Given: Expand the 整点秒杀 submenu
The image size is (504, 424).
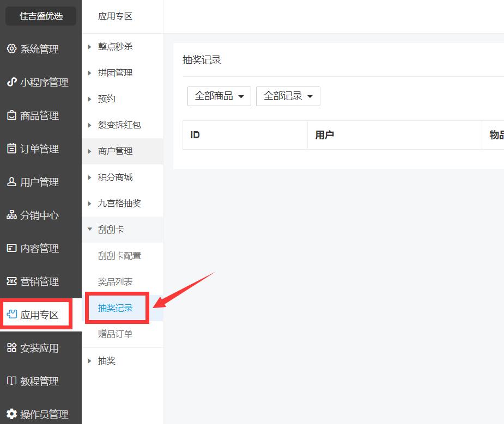Looking at the screenshot, I should click(115, 47).
